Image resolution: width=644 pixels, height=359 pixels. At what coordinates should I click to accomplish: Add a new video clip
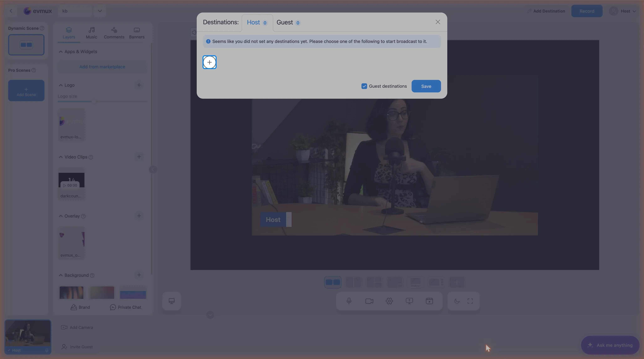[x=139, y=157]
